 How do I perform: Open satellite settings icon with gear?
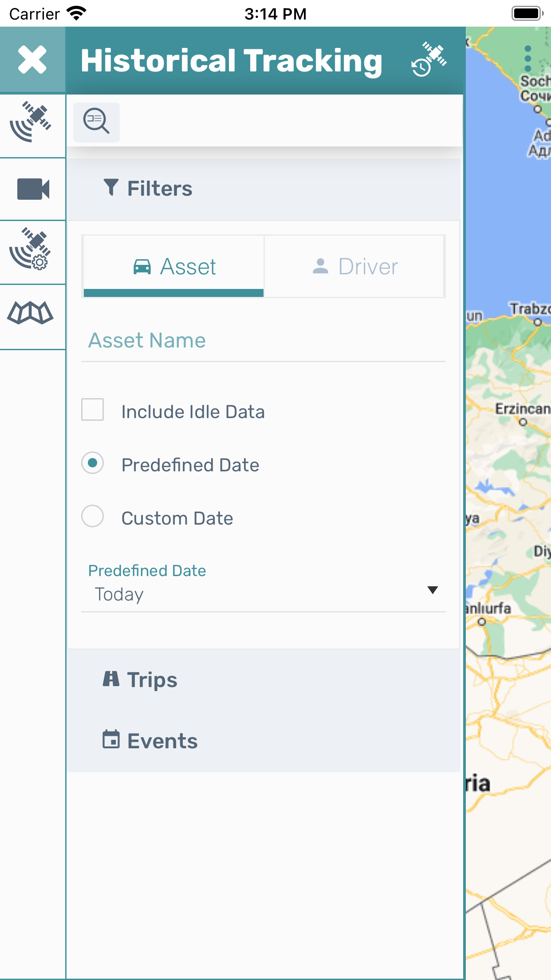pyautogui.click(x=31, y=249)
